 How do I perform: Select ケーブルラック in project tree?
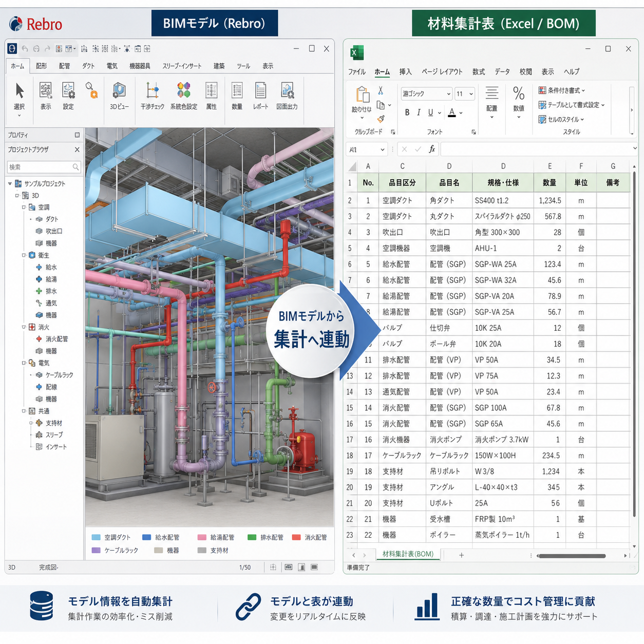click(x=59, y=375)
